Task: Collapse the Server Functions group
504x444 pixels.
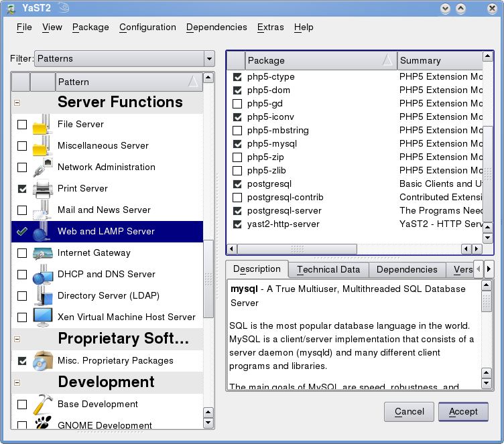Action: [17, 103]
